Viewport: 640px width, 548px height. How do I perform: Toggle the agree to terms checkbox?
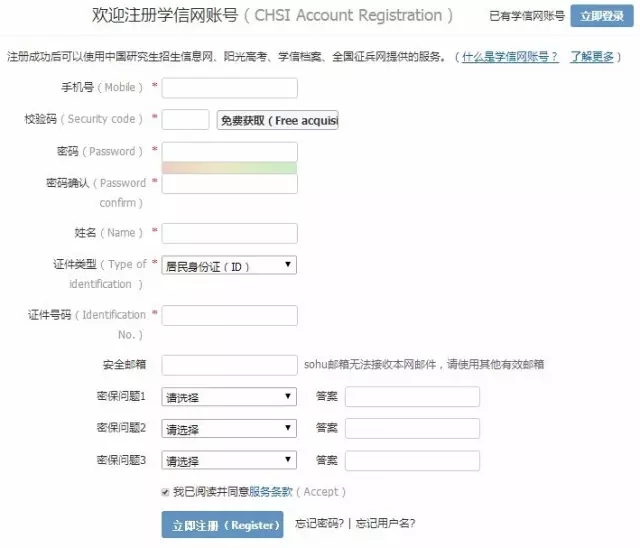click(x=165, y=492)
